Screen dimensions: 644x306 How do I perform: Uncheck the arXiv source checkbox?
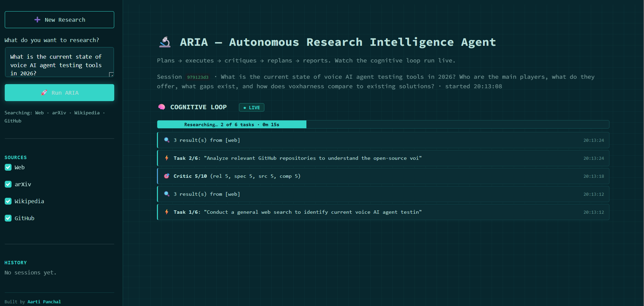(x=8, y=184)
